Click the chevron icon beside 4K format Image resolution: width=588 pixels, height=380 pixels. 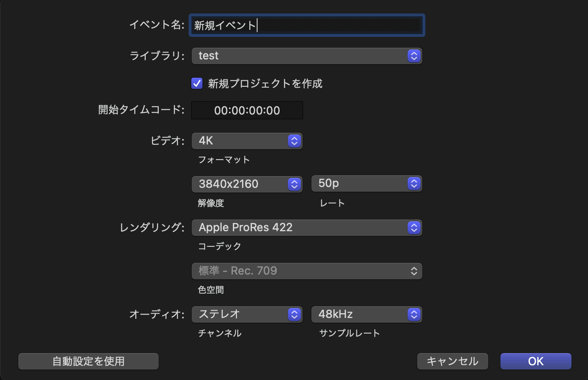coord(294,141)
